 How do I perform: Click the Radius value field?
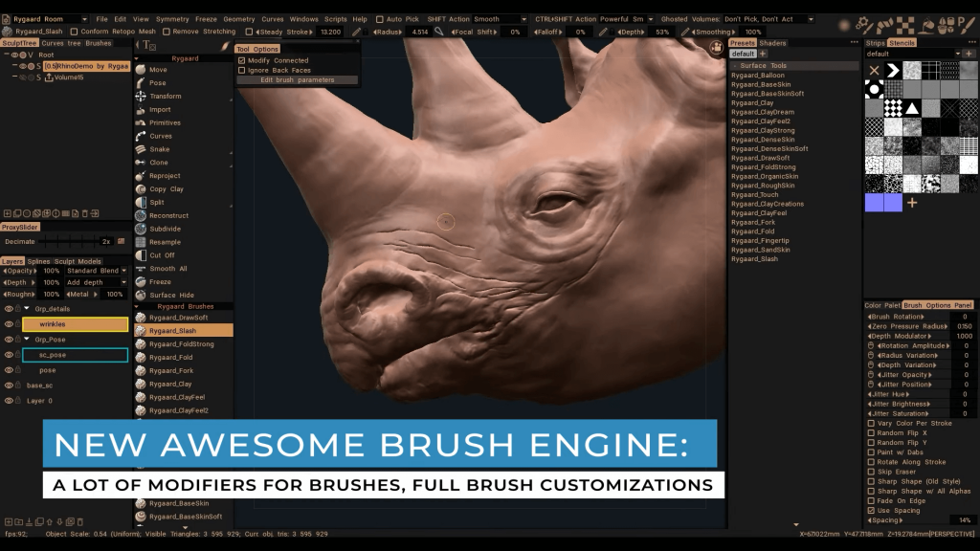[420, 32]
